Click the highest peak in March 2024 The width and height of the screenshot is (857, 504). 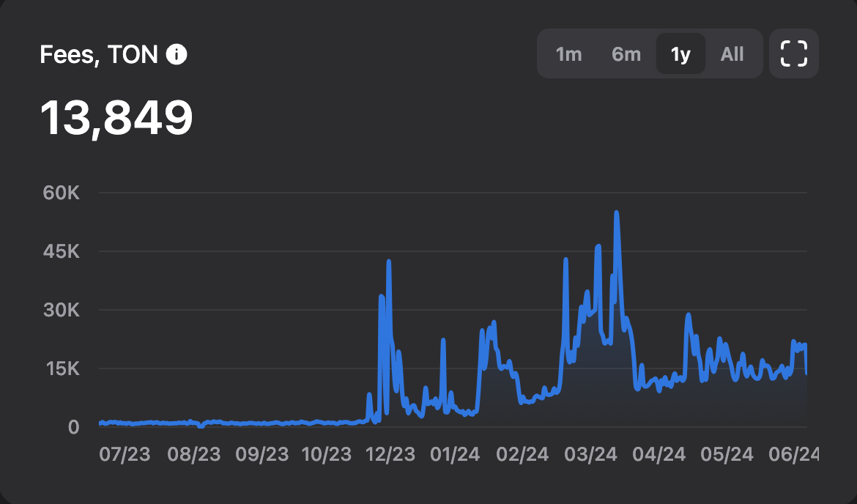coord(617,212)
